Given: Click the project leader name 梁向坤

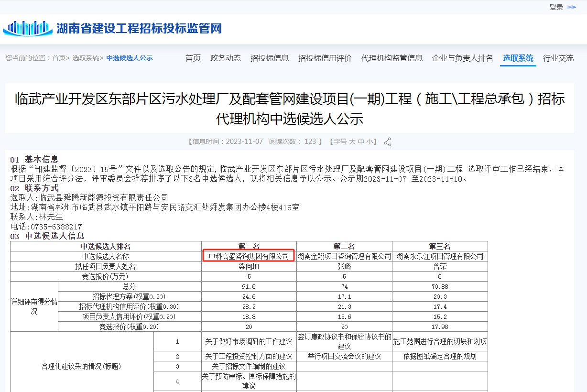Looking at the screenshot, I should tap(249, 266).
